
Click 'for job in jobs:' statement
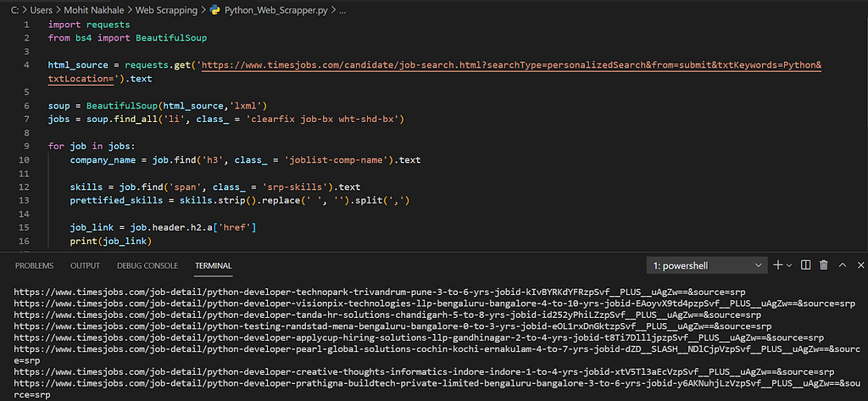(x=92, y=147)
